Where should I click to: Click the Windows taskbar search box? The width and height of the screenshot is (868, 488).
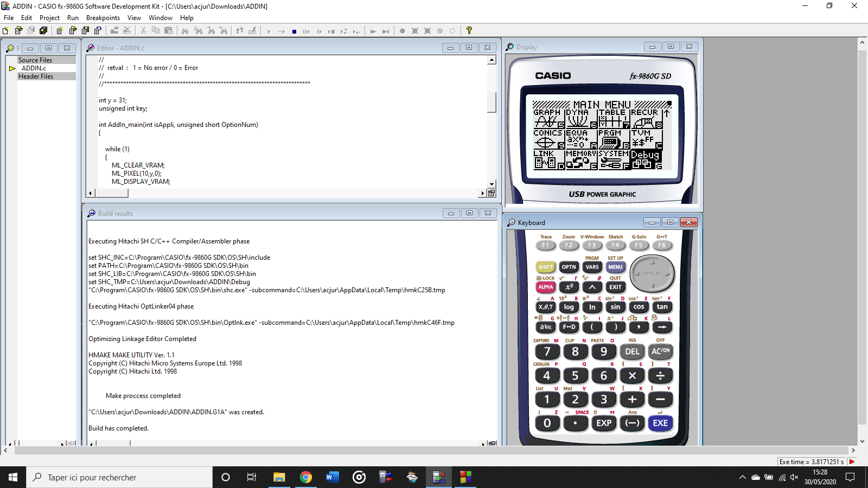[x=119, y=477]
